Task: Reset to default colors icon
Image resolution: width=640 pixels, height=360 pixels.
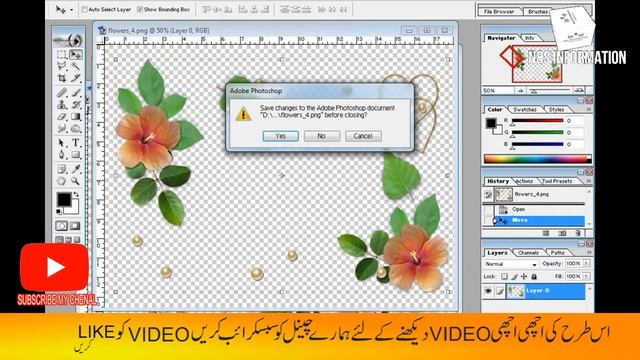Action: [x=59, y=211]
